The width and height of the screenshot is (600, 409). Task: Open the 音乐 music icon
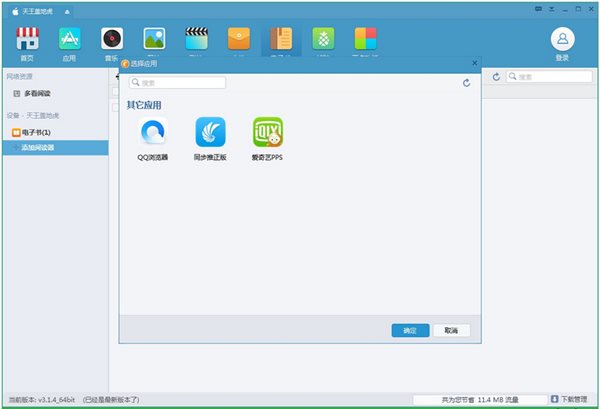[111, 41]
